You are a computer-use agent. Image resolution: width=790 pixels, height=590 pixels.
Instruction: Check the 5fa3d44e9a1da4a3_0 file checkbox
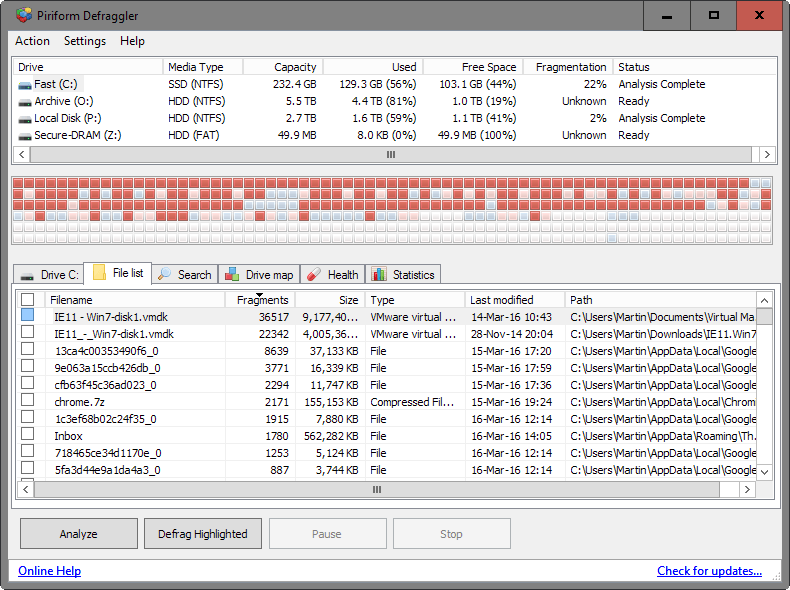tap(27, 468)
